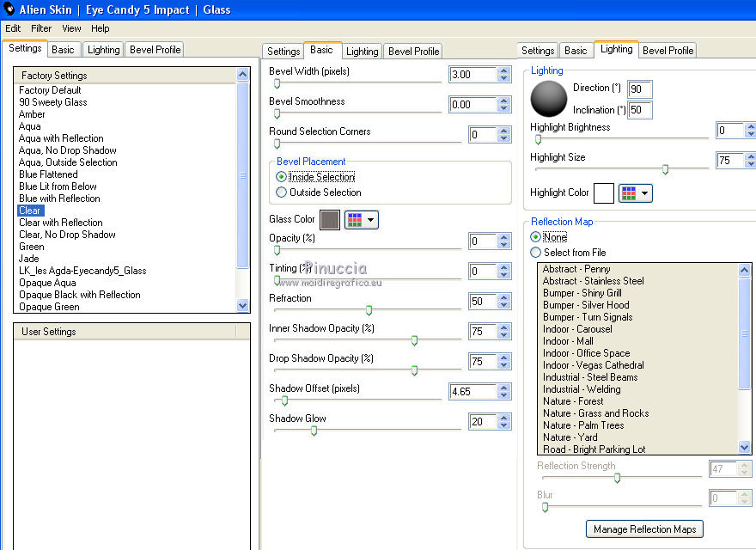Select Nature - Palm Trees reflection map
The image size is (756, 550).
583,425
